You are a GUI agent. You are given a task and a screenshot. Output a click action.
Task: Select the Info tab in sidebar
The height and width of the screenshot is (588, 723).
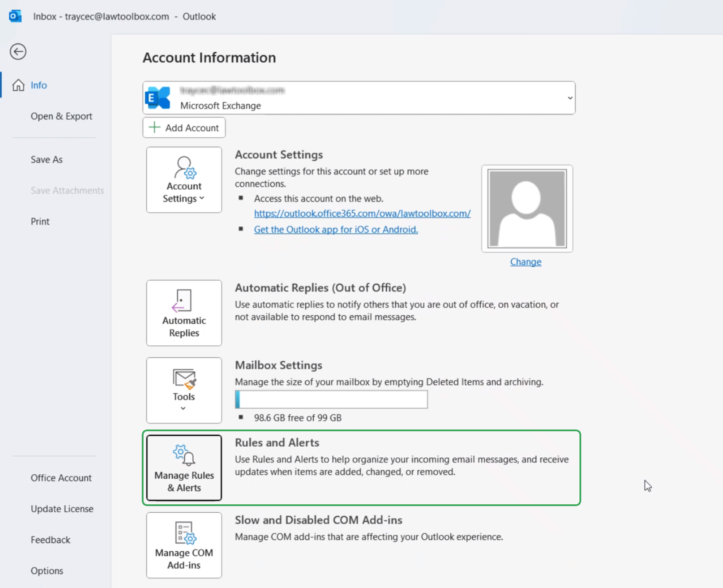coord(39,85)
